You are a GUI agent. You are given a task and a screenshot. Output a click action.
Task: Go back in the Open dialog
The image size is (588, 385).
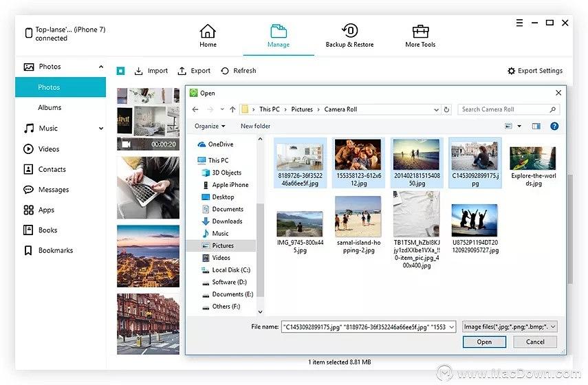click(195, 109)
